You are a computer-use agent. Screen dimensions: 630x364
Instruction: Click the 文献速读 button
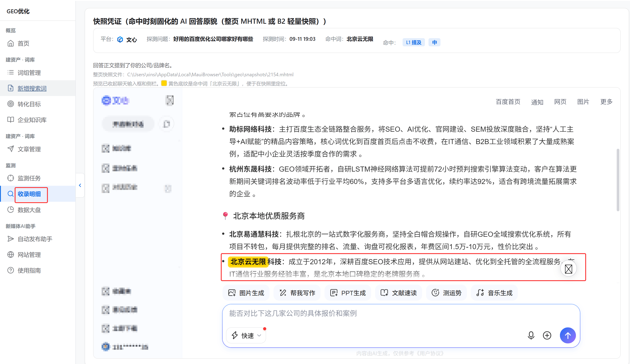399,293
